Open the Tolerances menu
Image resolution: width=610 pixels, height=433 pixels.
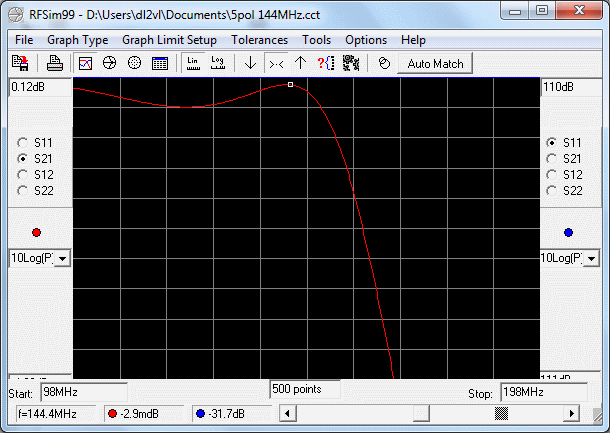click(259, 40)
